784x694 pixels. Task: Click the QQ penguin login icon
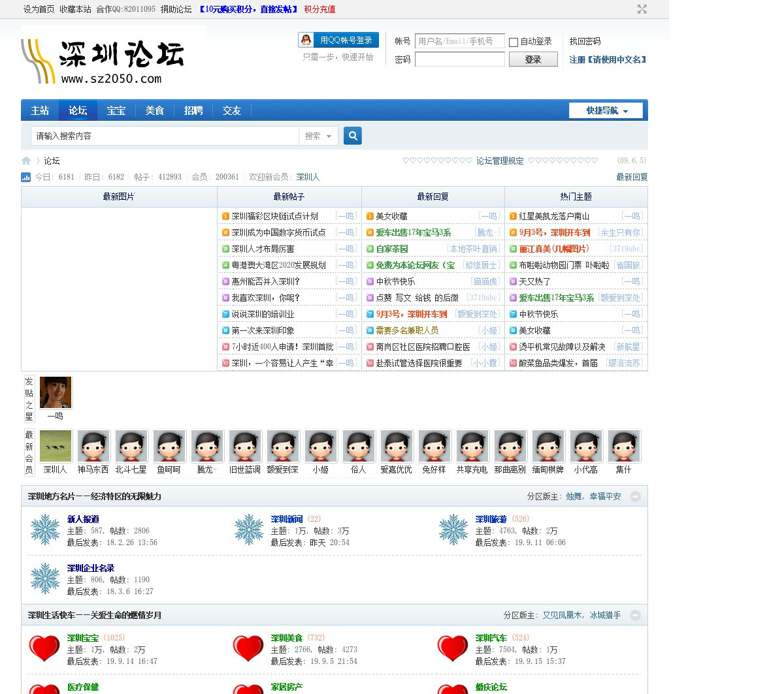click(x=306, y=40)
